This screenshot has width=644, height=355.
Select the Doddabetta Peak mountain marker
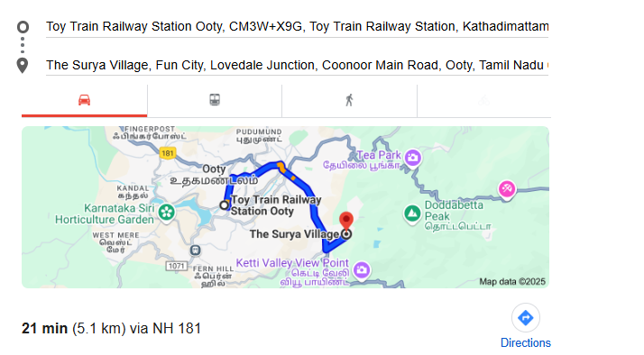click(x=412, y=214)
